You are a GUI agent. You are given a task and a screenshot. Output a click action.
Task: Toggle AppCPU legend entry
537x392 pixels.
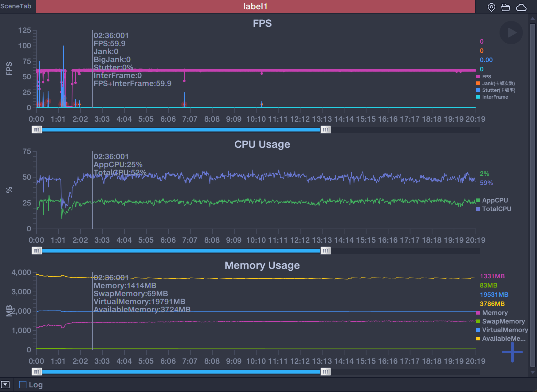[x=495, y=200]
